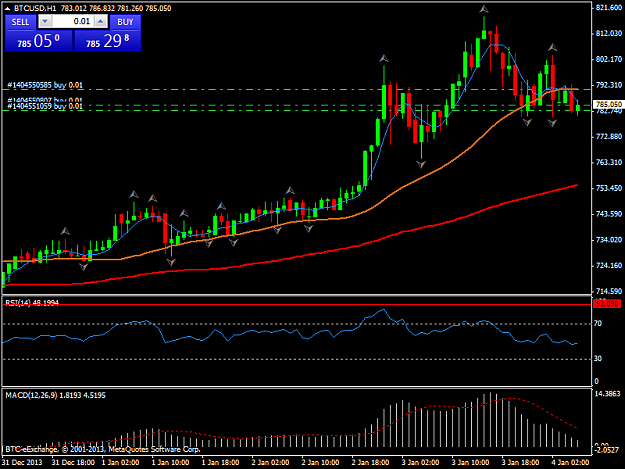
Task: Click the 31 Dec 2013 time label
Action: pyautogui.click(x=22, y=462)
